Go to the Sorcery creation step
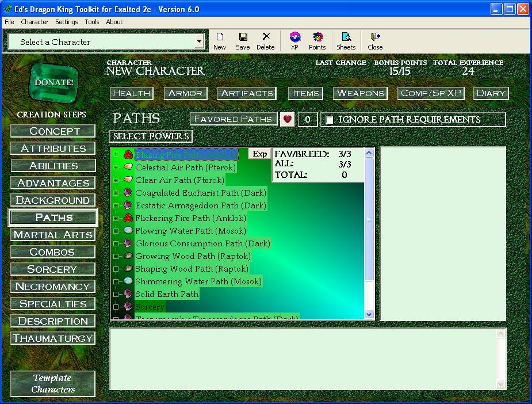This screenshot has height=404, width=532. click(53, 269)
